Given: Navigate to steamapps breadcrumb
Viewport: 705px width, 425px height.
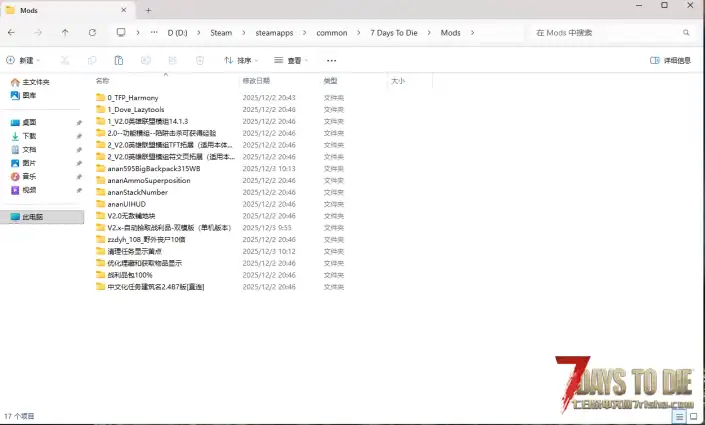Looking at the screenshot, I should (x=274, y=33).
